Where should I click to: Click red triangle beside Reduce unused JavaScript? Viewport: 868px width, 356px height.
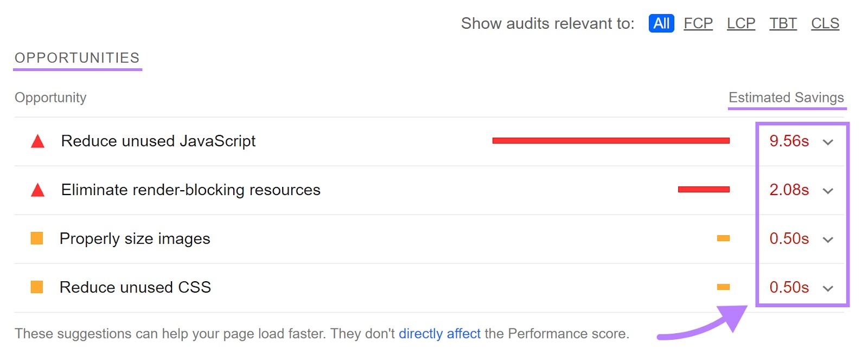tap(37, 141)
